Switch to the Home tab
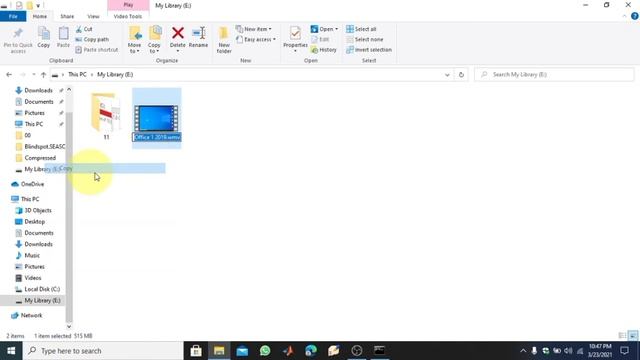This screenshot has height=360, width=640. click(x=40, y=16)
